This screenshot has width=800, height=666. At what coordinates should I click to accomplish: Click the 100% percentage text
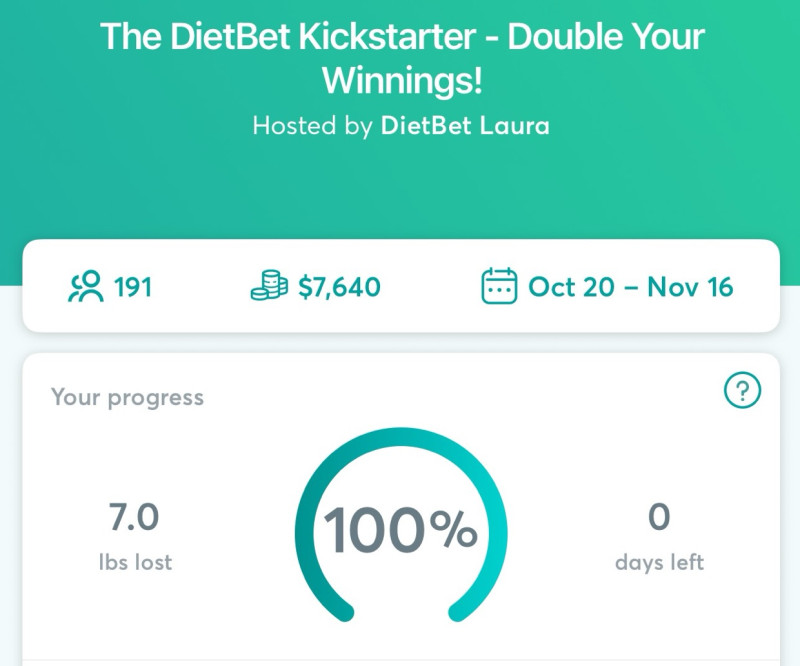point(400,530)
